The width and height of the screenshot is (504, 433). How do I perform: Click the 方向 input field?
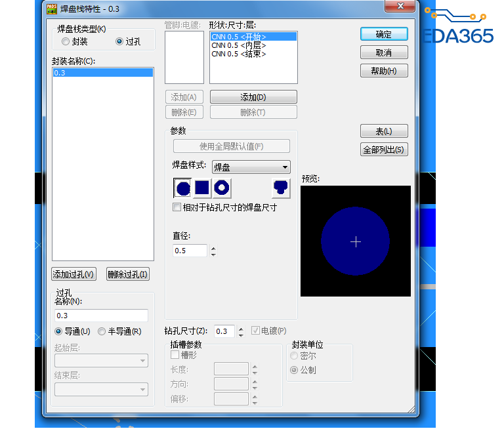click(x=231, y=384)
